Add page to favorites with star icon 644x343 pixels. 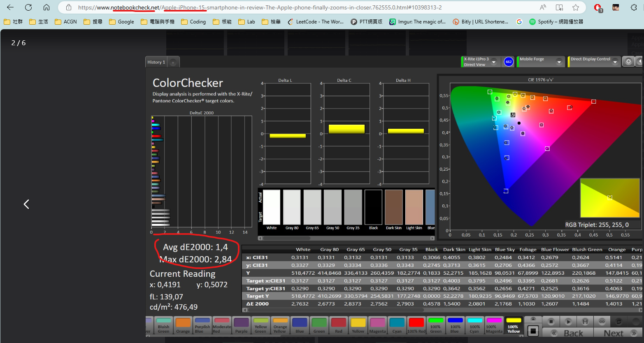tap(576, 7)
